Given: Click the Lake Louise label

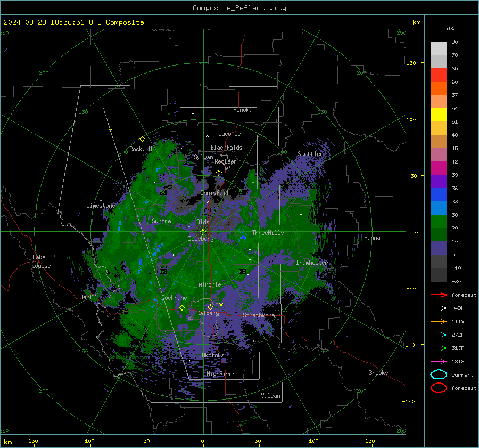Looking at the screenshot, I should click(x=41, y=262).
